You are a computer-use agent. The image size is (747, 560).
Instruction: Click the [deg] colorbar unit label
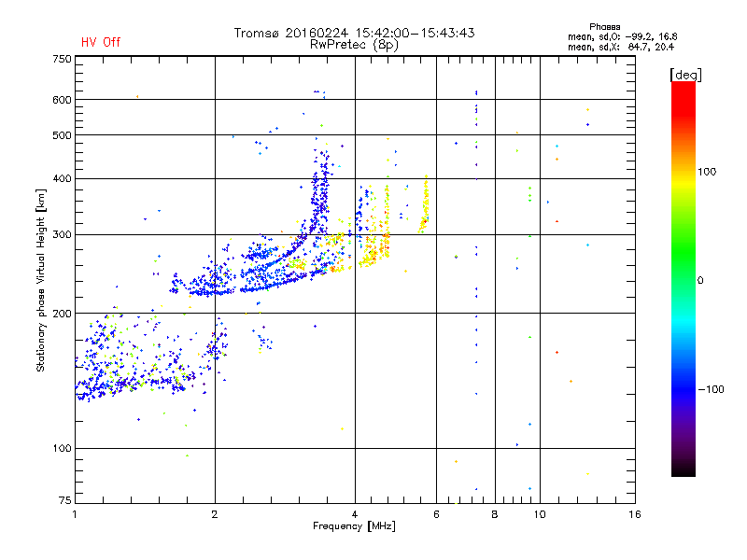(x=685, y=75)
